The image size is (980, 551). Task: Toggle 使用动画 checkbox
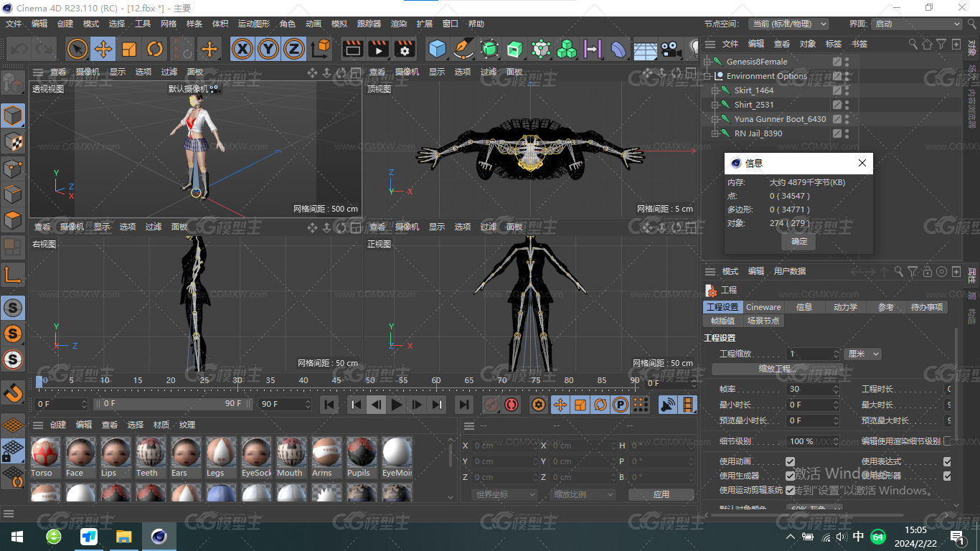791,461
